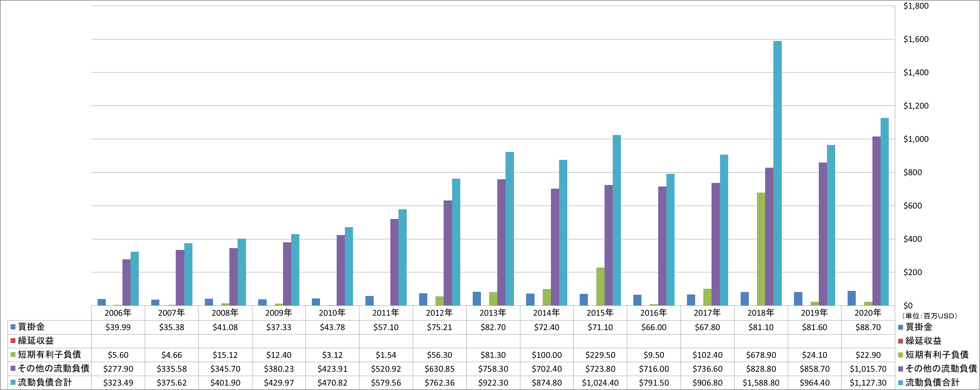Select the 買掛金 label in the right legend
Viewport: 980px width, 390px height.
pyautogui.click(x=919, y=327)
